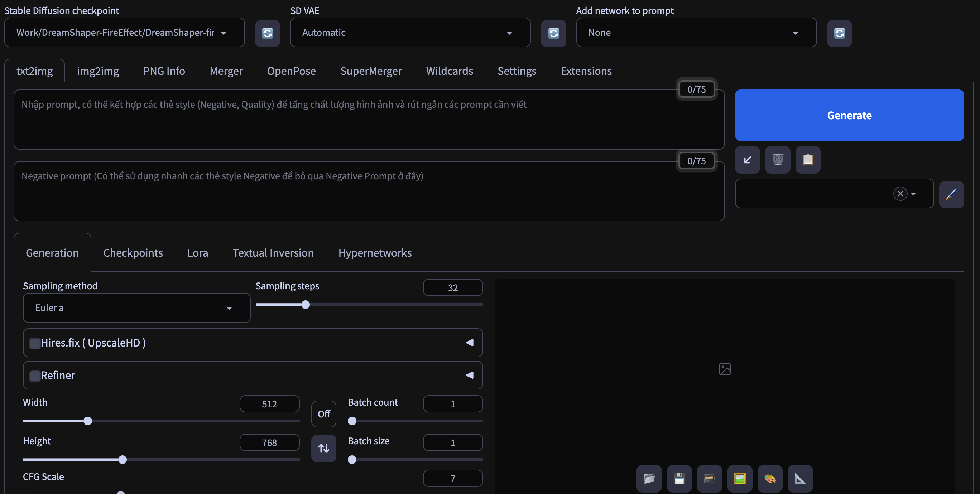Click the Generate button
The width and height of the screenshot is (980, 494).
click(x=849, y=115)
